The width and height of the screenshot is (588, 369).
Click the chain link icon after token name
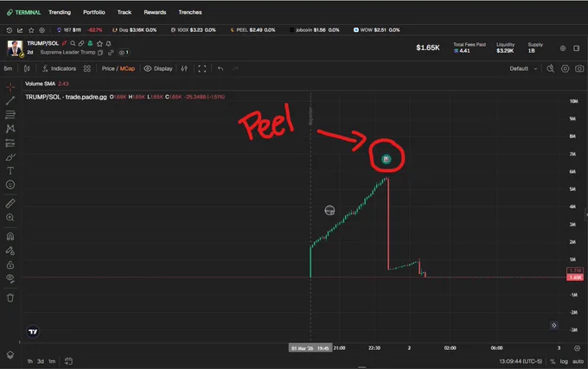(111, 53)
